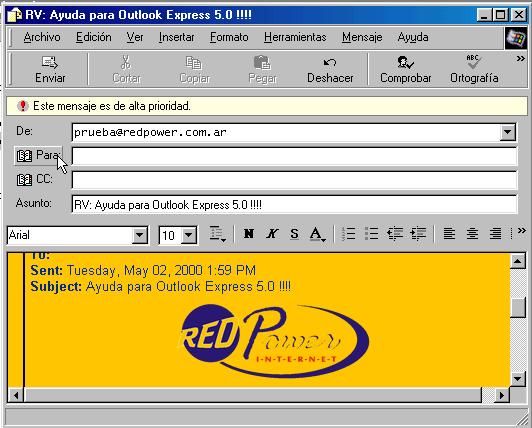
Task: Toggle italic (K) formatting
Action: (x=272, y=234)
